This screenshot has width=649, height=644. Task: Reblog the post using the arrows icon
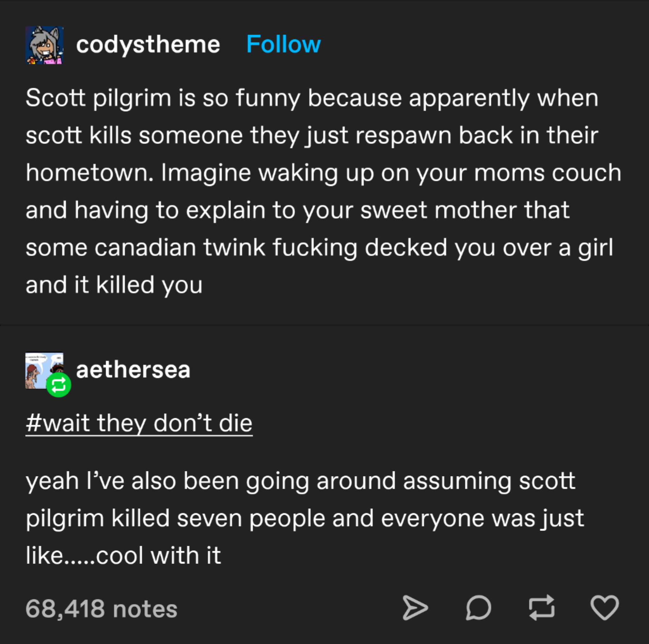point(542,608)
